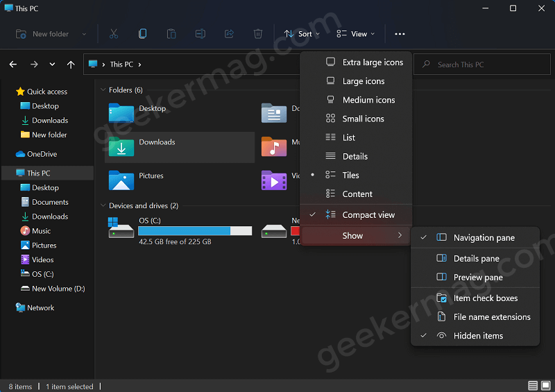The height and width of the screenshot is (392, 555).
Task: Toggle Compact view option
Action: click(356, 215)
